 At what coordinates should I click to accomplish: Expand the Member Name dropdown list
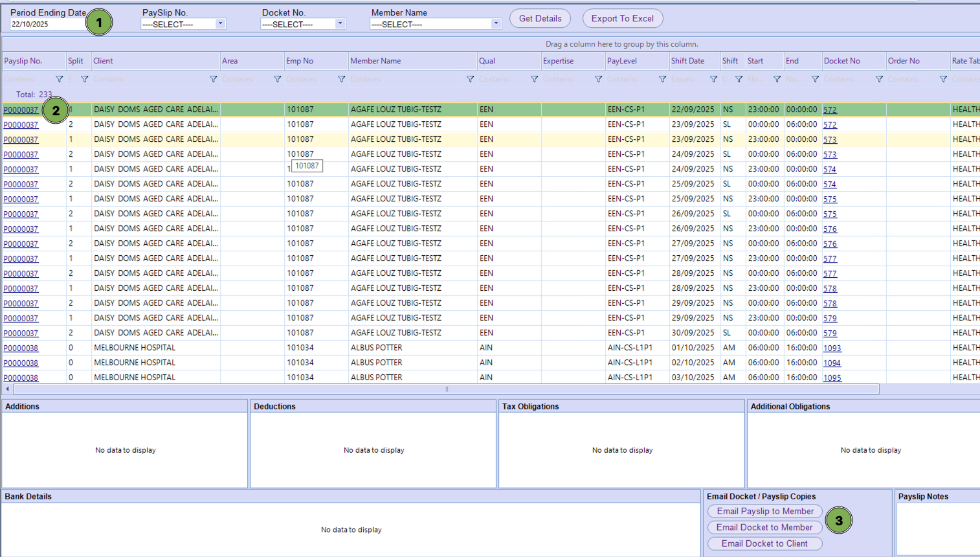496,24
